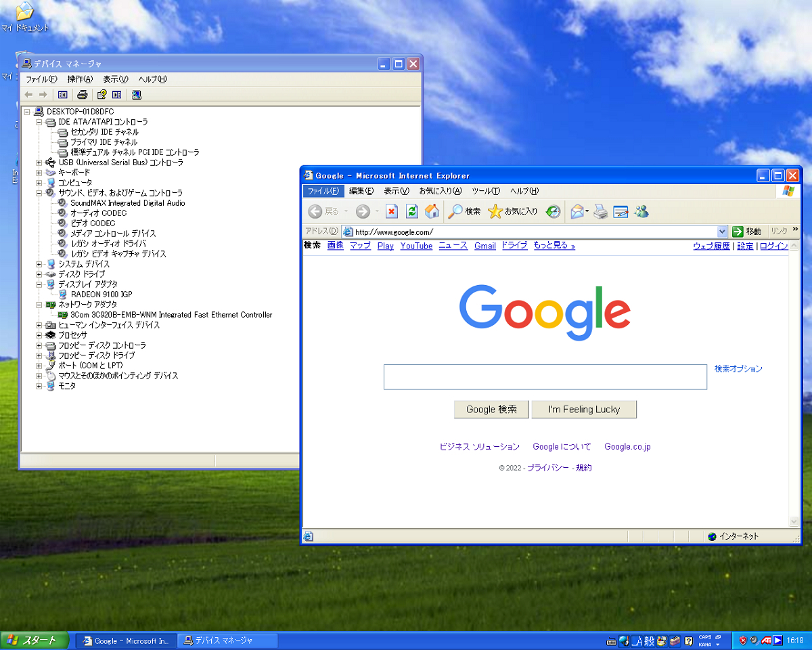The height and width of the screenshot is (650, 812).
Task: Click Device Manager print toolbar icon
Action: (x=83, y=95)
